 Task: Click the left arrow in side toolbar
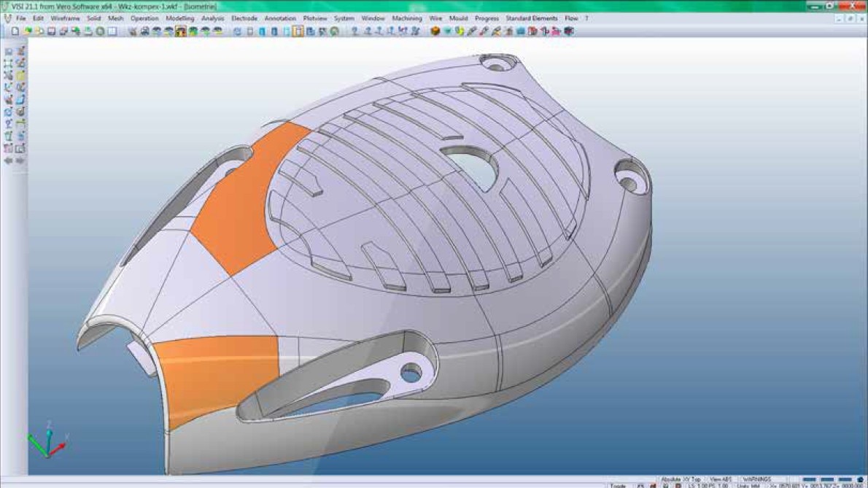coord(9,160)
